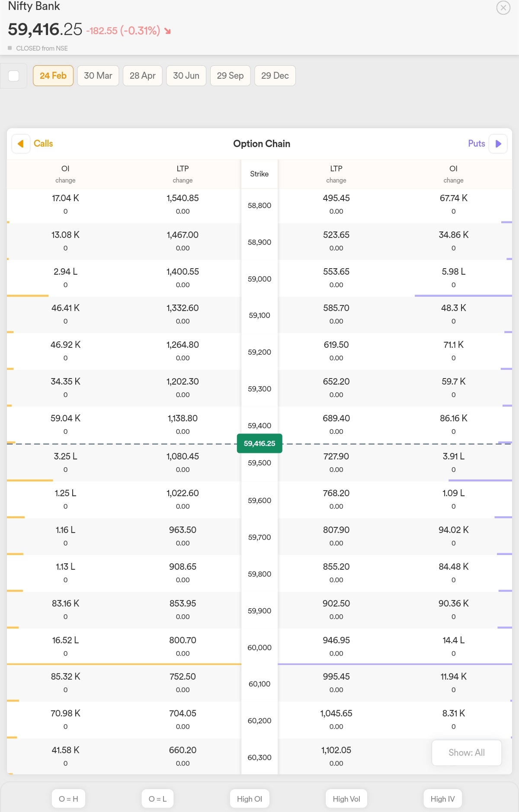This screenshot has height=812, width=519.
Task: Click the Puts label
Action: coord(476,144)
